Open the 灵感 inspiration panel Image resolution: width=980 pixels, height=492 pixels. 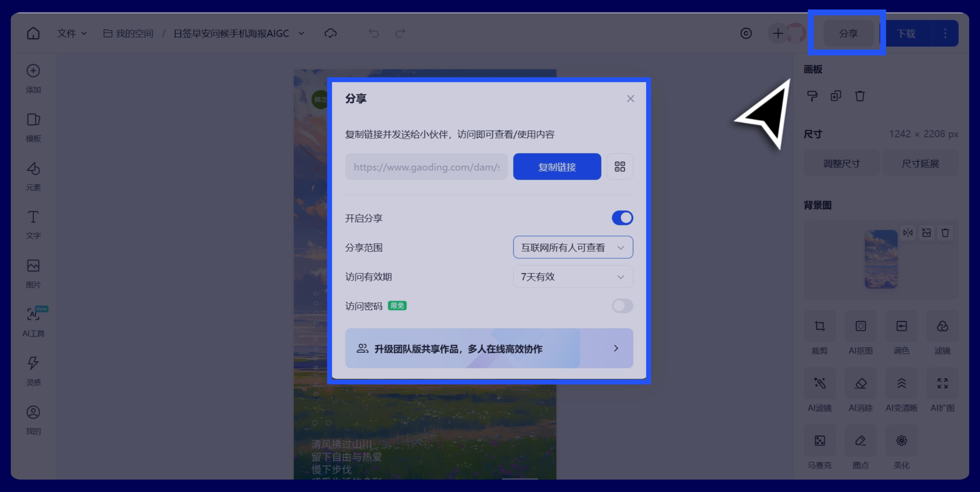click(x=33, y=371)
